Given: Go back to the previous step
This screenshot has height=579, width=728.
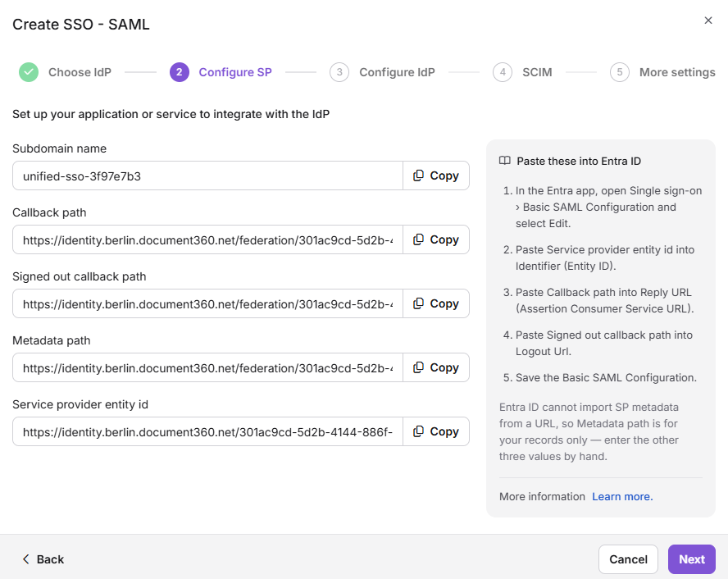Looking at the screenshot, I should coord(43,559).
